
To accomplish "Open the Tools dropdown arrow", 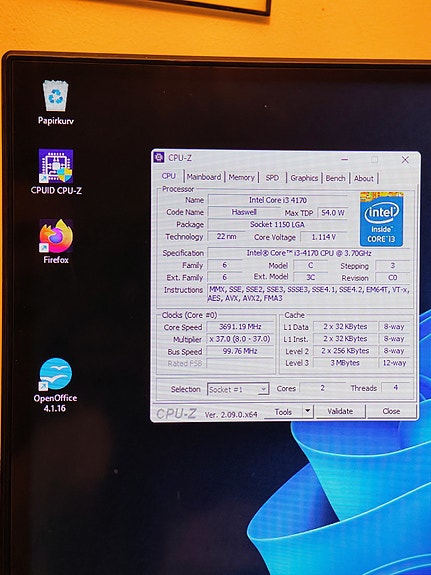I will point(308,411).
